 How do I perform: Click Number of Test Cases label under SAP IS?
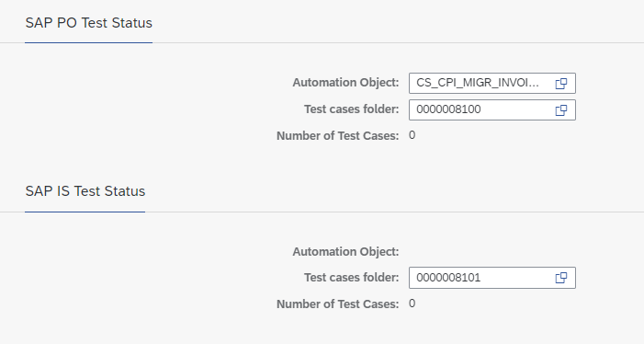point(337,304)
